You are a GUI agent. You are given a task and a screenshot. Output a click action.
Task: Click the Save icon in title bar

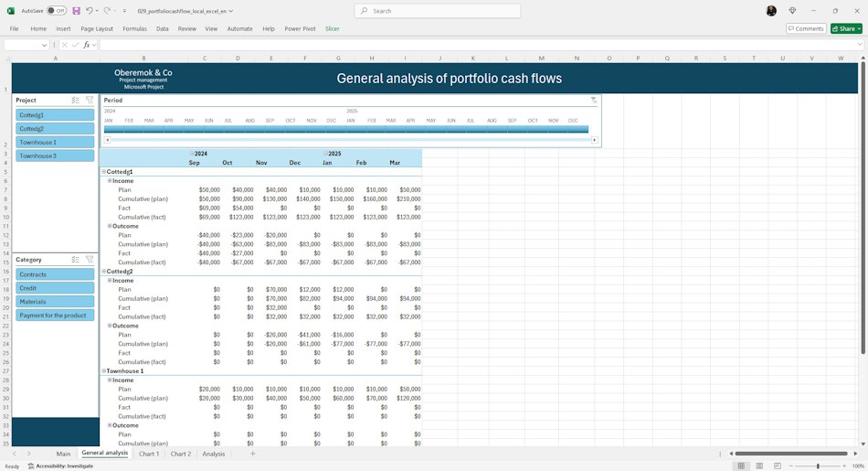point(77,11)
